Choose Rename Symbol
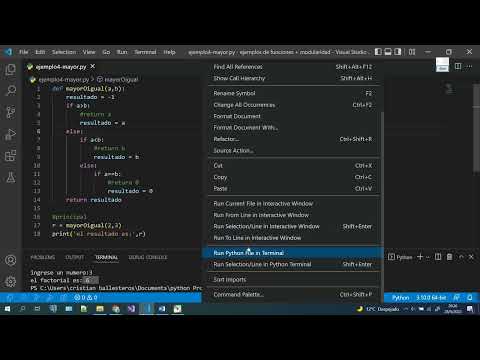 click(x=293, y=93)
